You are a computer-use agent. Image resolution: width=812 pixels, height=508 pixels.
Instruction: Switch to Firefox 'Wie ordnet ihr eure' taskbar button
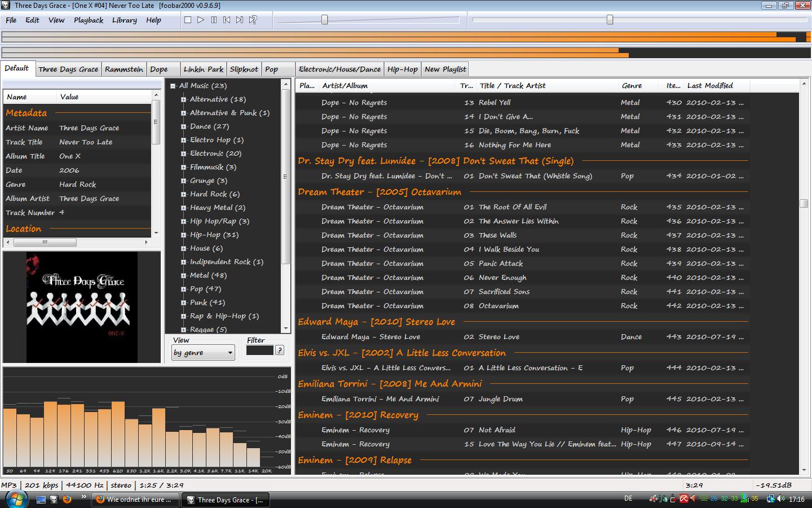[x=135, y=500]
